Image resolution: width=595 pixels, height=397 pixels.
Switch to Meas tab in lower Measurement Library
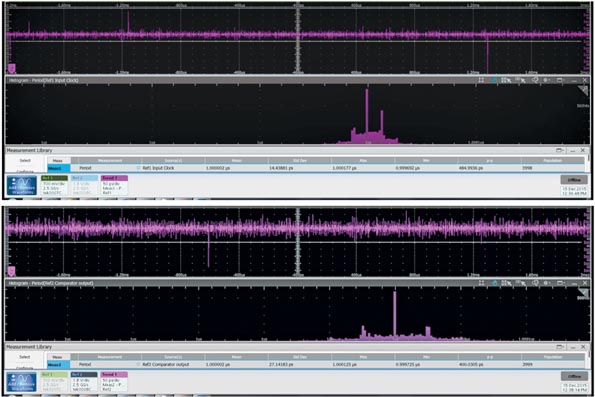coord(58,358)
